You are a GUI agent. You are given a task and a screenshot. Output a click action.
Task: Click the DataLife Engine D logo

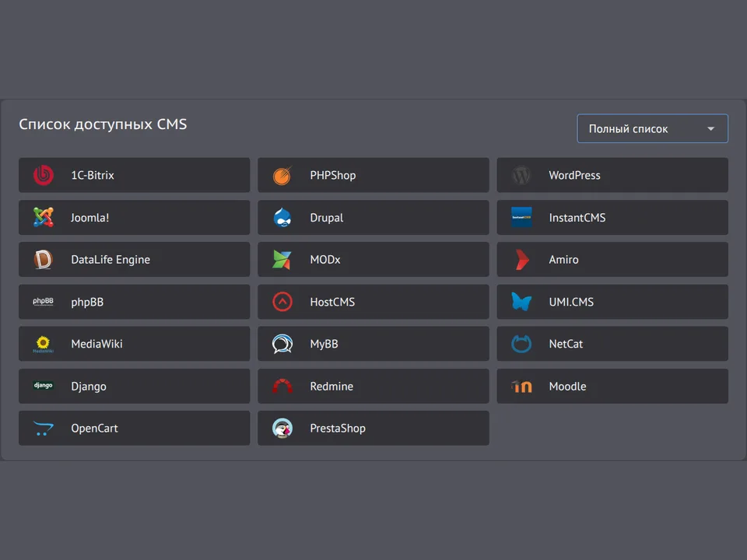[x=44, y=260]
